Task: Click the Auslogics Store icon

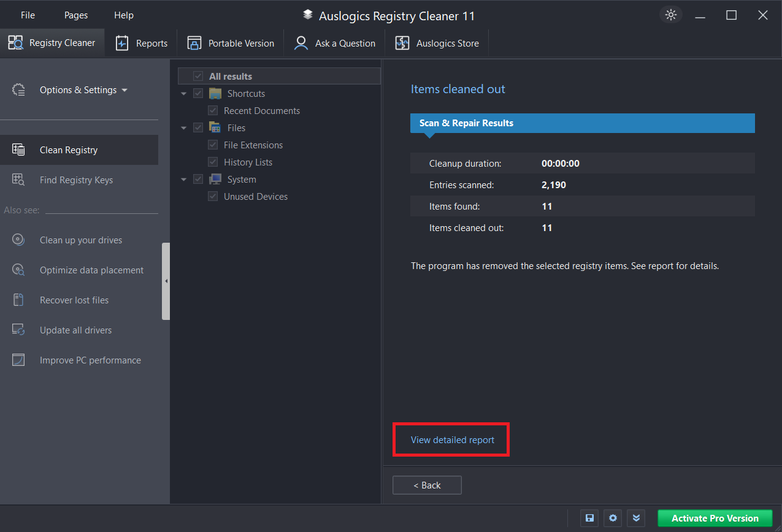Action: point(402,43)
